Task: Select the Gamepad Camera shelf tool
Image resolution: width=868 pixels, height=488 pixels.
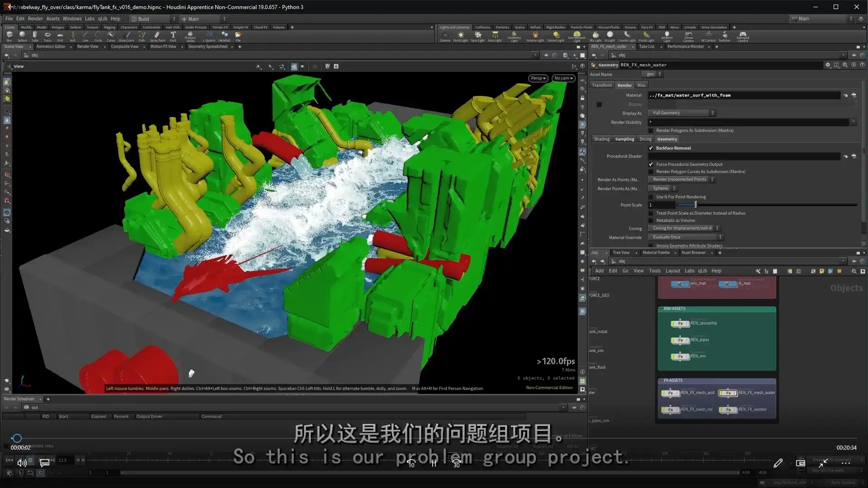Action: (743, 36)
